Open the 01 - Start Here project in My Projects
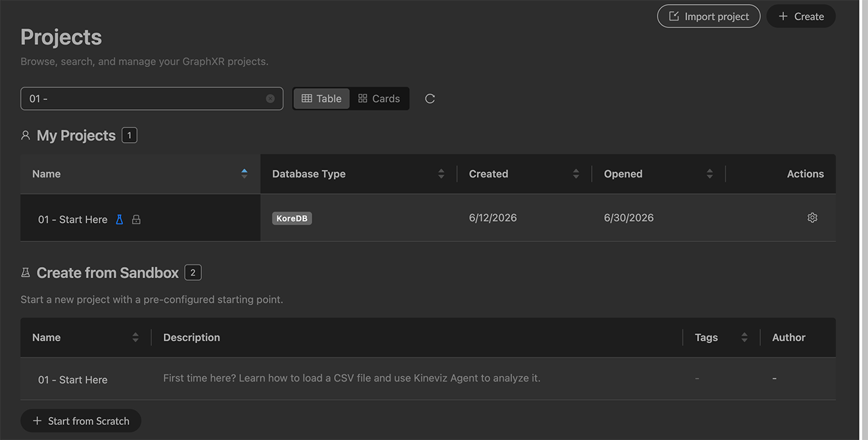868x440 pixels. point(72,220)
